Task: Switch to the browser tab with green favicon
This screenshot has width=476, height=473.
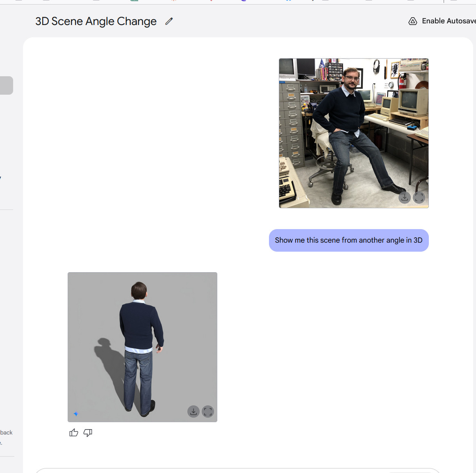Action: pyautogui.click(x=134, y=0)
